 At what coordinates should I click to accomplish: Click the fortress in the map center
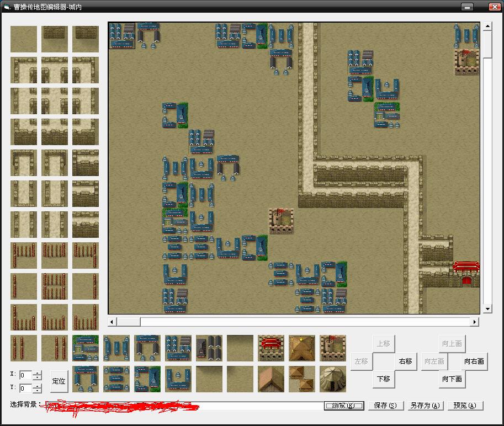coord(281,221)
